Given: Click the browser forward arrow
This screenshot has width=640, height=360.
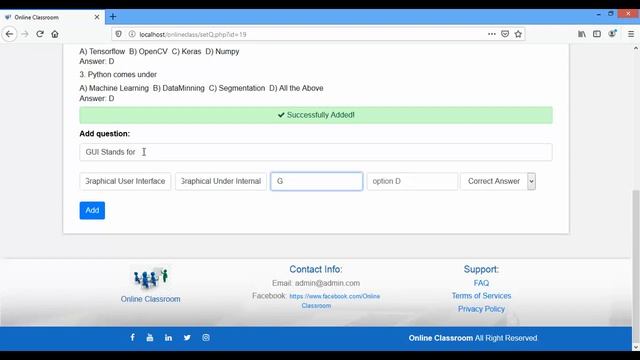Looking at the screenshot, I should pyautogui.click(x=25, y=34).
